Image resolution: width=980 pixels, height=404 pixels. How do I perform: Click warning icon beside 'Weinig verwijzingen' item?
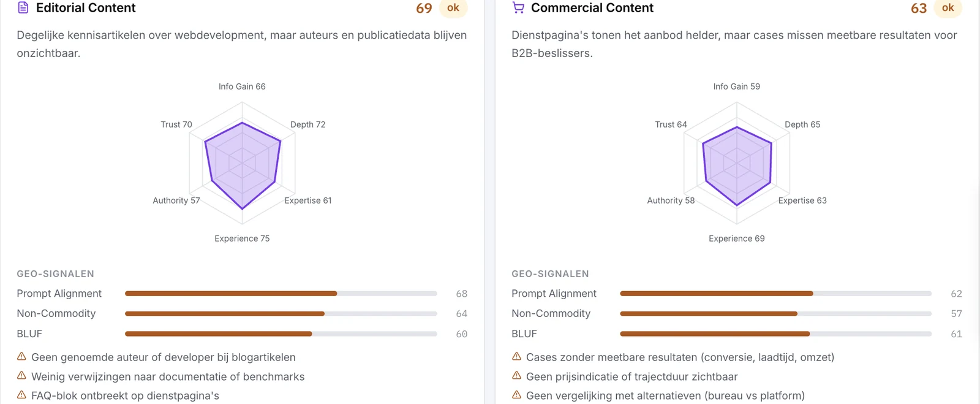(21, 376)
